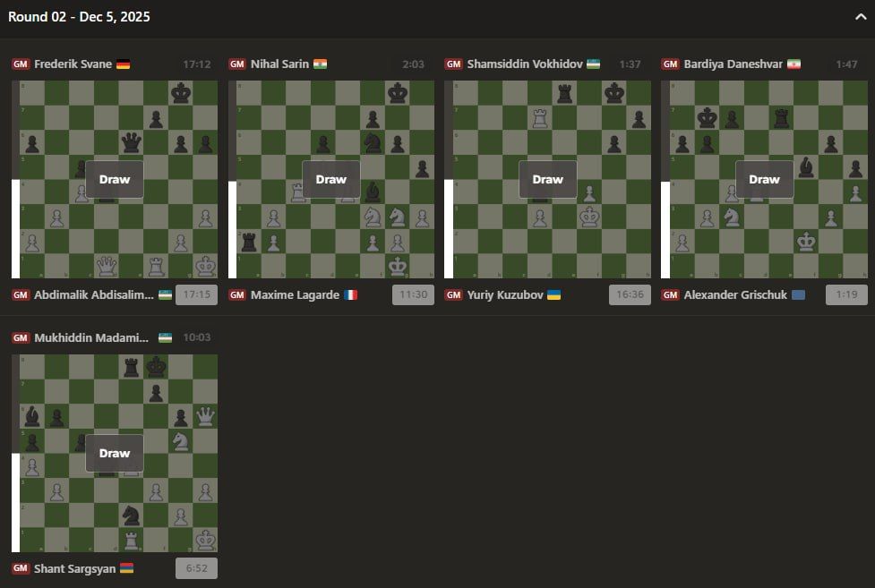This screenshot has width=875, height=588.
Task: Click the Ukrainian flag beside Yuriy Kuzubov
Action: 553,294
